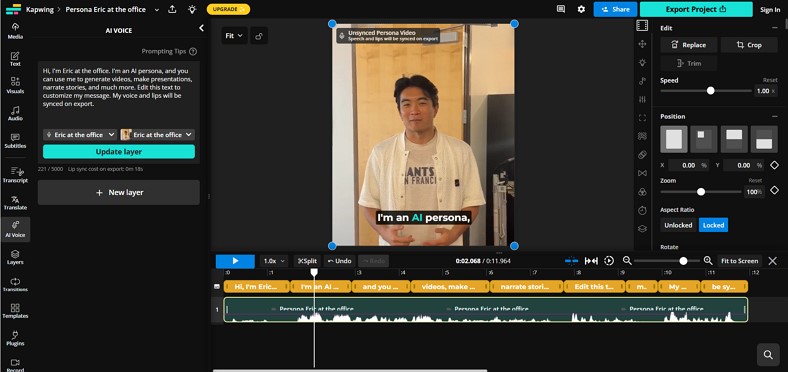Image resolution: width=788 pixels, height=372 pixels.
Task: Set aspect ratio to Locked
Action: click(x=713, y=225)
